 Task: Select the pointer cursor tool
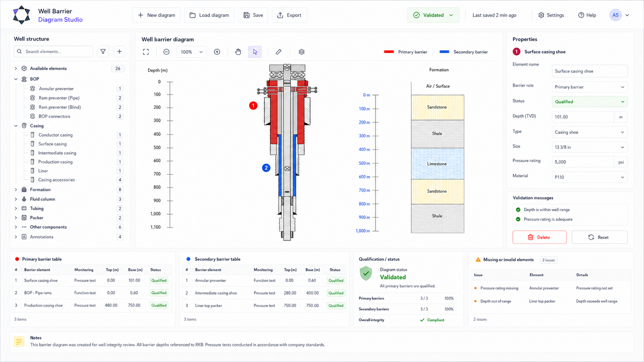click(255, 52)
